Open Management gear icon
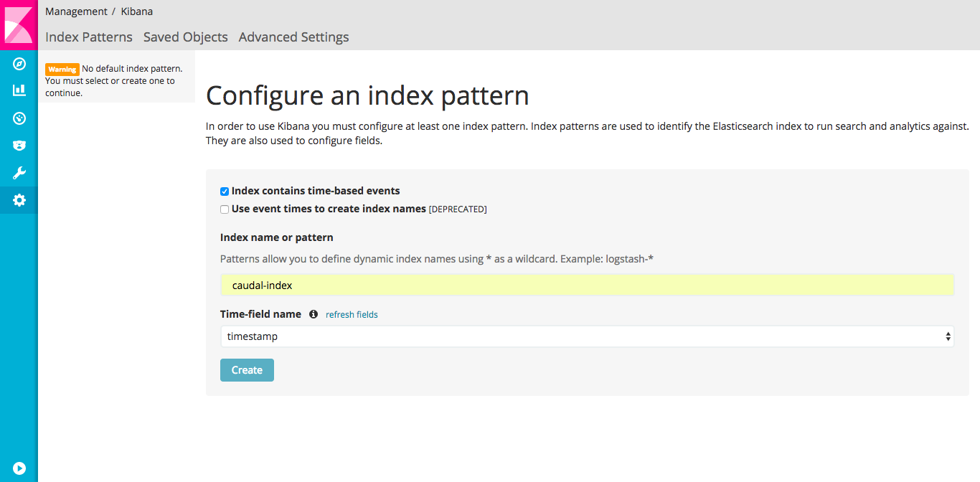This screenshot has height=482, width=980. click(x=19, y=200)
